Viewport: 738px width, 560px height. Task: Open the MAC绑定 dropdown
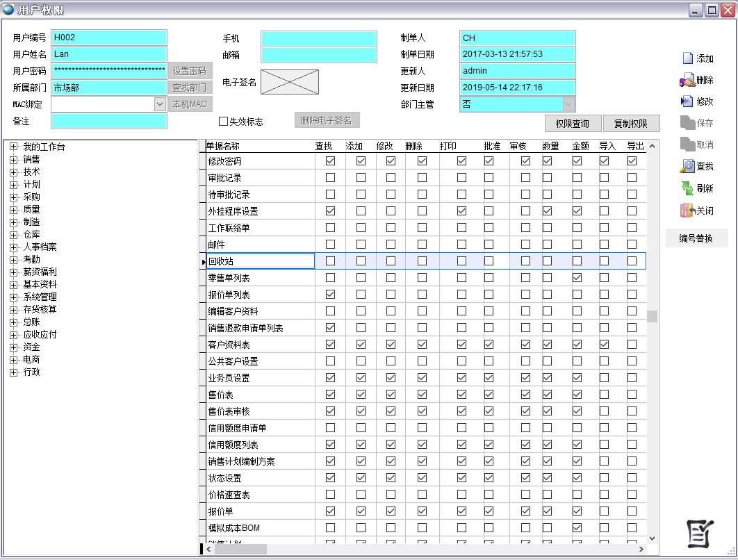click(160, 104)
